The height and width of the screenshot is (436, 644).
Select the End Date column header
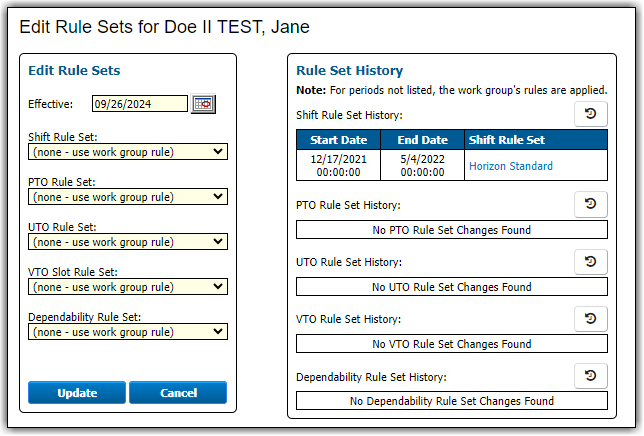click(x=422, y=140)
